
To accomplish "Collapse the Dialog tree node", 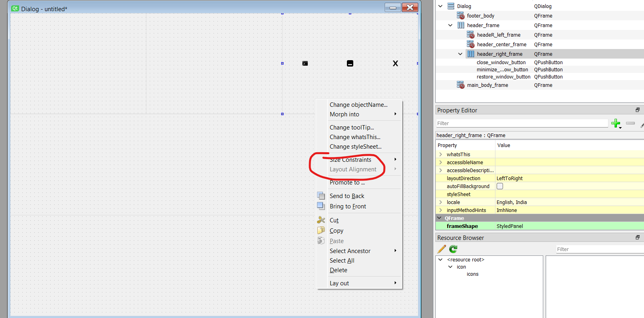I will (440, 6).
